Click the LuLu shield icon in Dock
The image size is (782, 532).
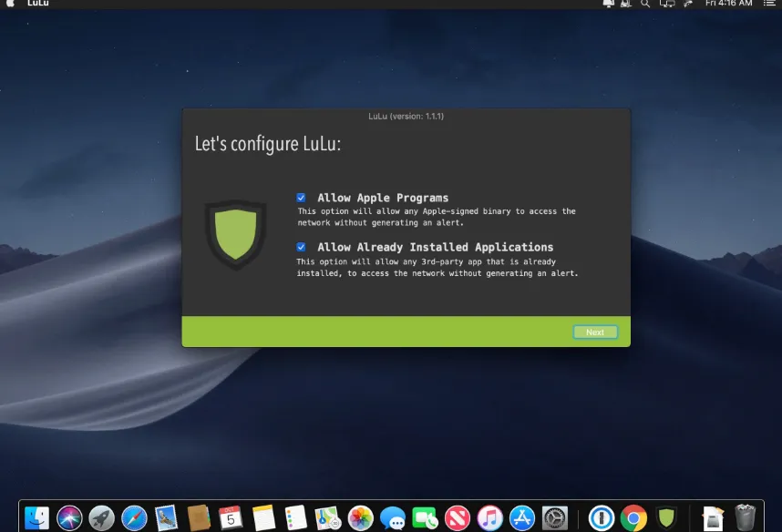pyautogui.click(x=666, y=517)
